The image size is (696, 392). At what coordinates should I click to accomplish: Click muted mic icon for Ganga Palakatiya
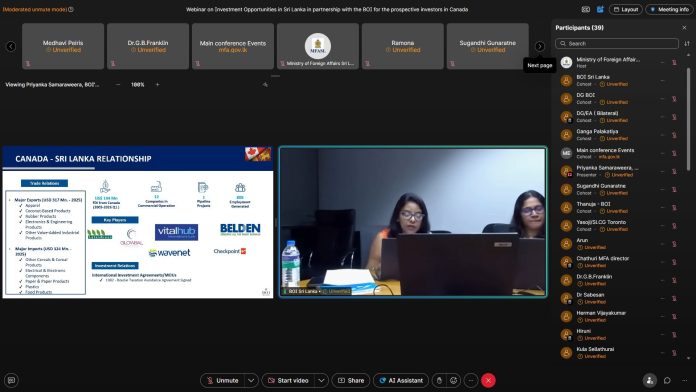674,135
